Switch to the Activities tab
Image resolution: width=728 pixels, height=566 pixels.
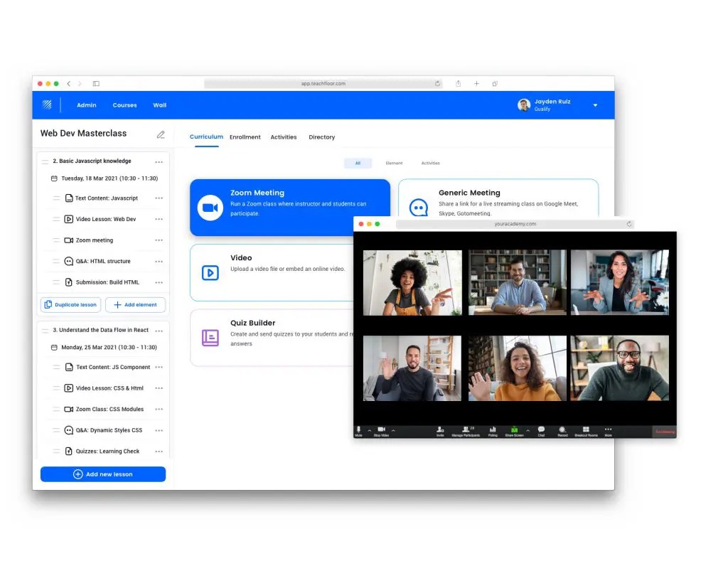[x=283, y=137]
